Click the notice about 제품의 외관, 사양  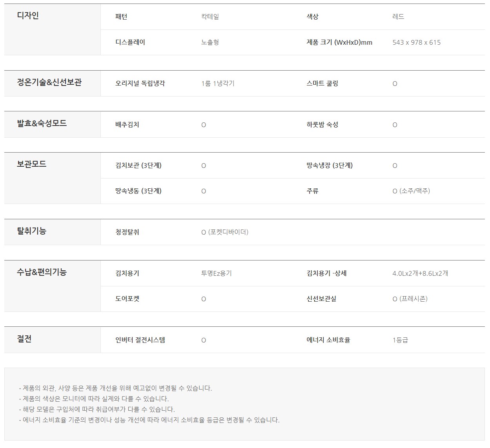[115, 388]
